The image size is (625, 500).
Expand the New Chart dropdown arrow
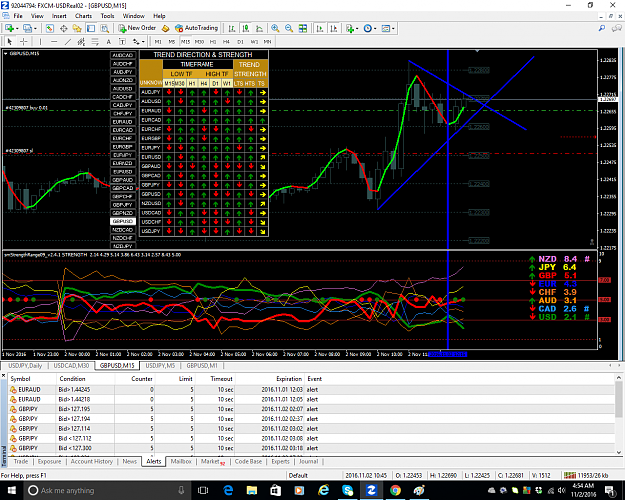(x=17, y=29)
